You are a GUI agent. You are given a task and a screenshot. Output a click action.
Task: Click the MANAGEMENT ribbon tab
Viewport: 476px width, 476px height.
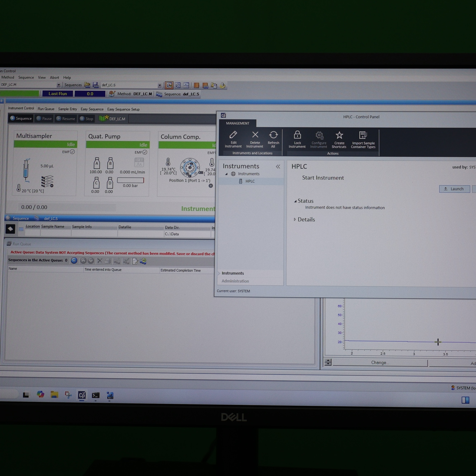point(237,123)
